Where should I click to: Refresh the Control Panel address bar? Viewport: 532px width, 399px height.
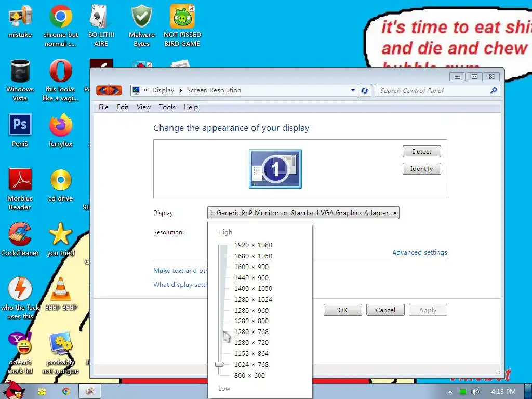tap(365, 90)
